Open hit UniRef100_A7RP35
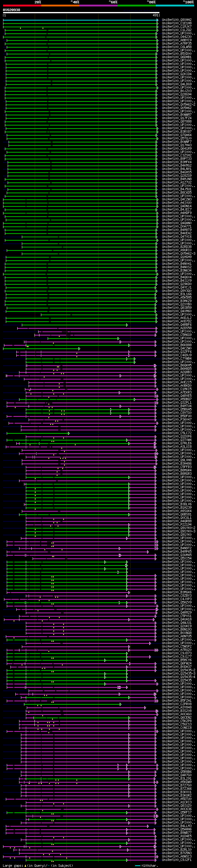197x868 pixels. (x=177, y=43)
